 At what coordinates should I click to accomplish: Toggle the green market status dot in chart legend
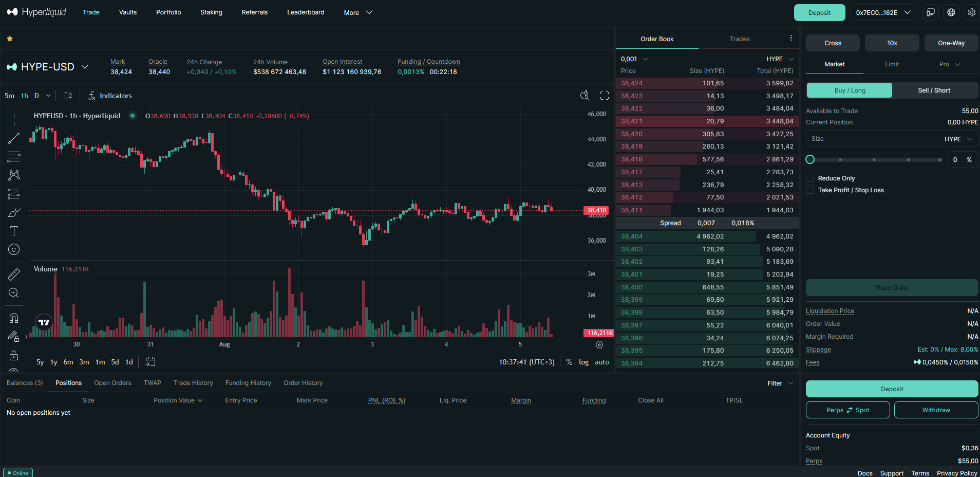[133, 116]
